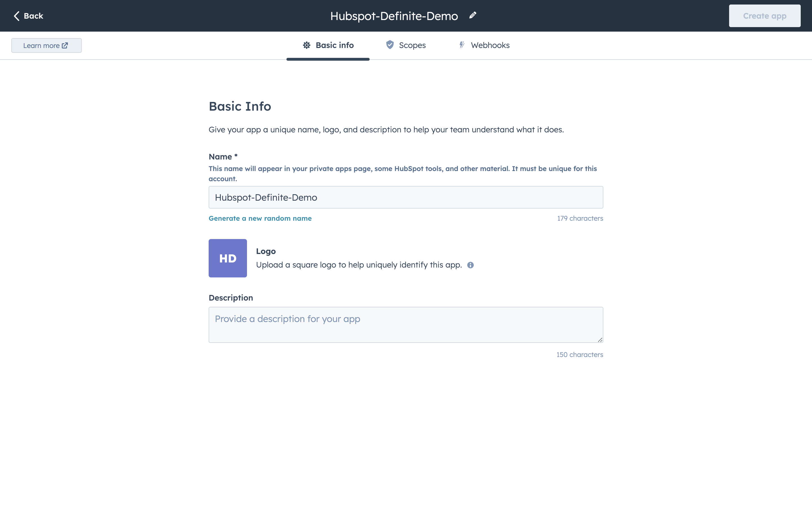
Task: Click the Description label
Action: (231, 298)
